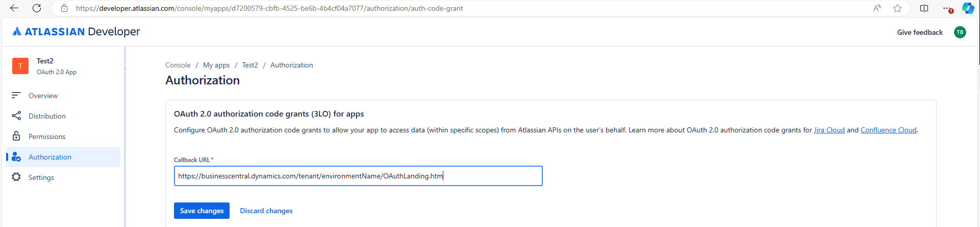The height and width of the screenshot is (227, 980).
Task: Open browser settings and more menu
Action: tap(947, 8)
